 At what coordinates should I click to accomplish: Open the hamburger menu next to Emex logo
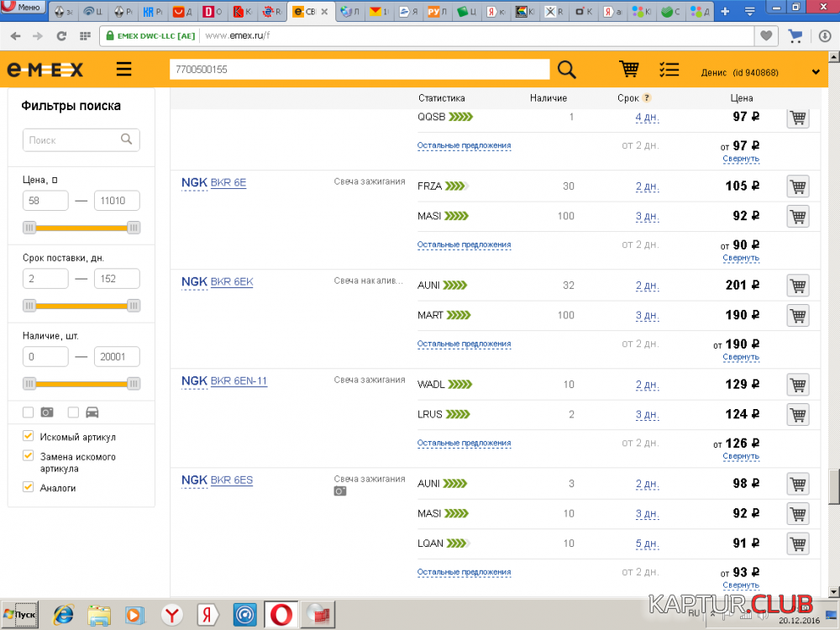pos(124,70)
